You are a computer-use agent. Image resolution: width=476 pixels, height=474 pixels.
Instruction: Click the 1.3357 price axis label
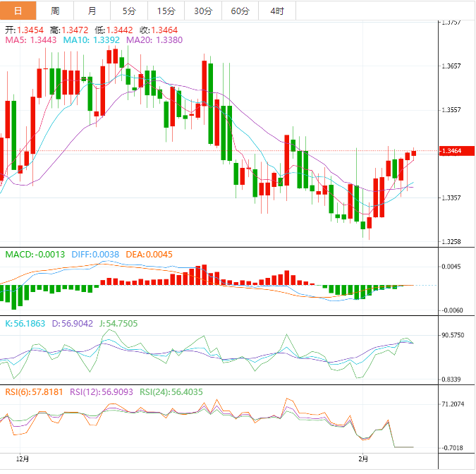tap(451, 198)
